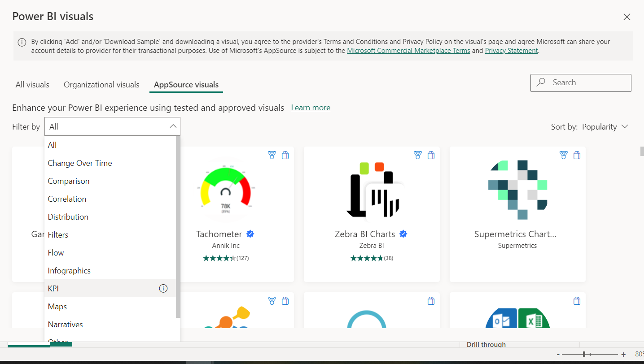
Task: Open the Outlook and Excel icon visual
Action: click(x=517, y=317)
